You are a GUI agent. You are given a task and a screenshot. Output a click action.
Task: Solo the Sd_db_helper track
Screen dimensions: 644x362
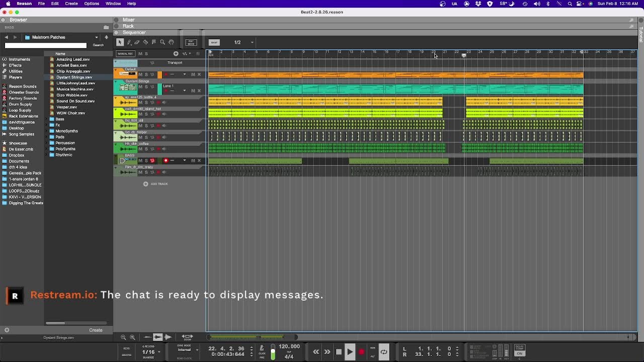click(146, 137)
